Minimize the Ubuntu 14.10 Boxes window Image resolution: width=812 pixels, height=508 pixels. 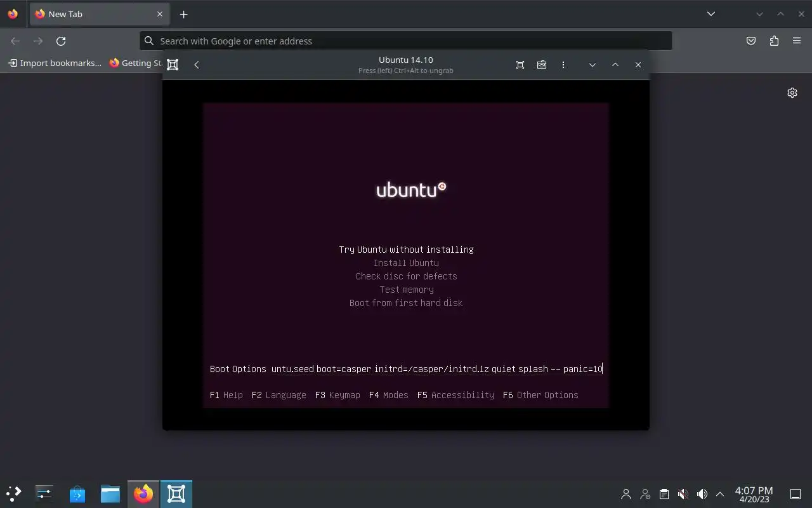(x=593, y=65)
